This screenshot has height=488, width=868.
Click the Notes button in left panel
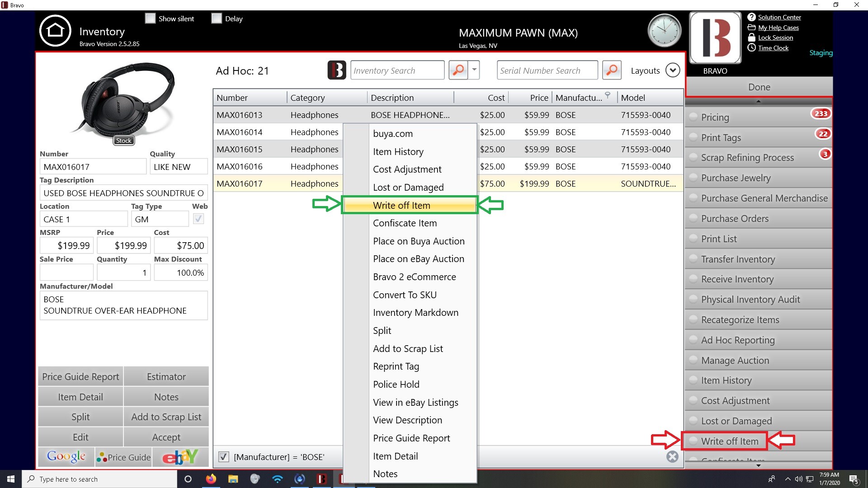click(x=166, y=397)
